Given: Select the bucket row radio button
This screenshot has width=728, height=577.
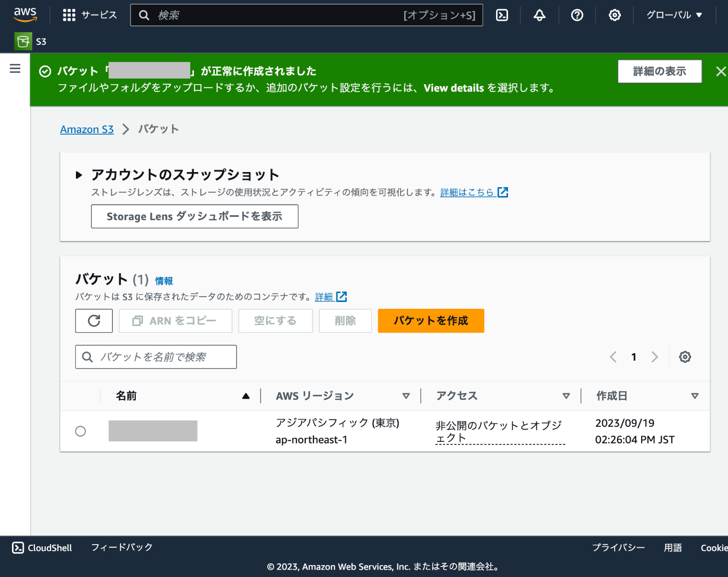Looking at the screenshot, I should (x=81, y=431).
